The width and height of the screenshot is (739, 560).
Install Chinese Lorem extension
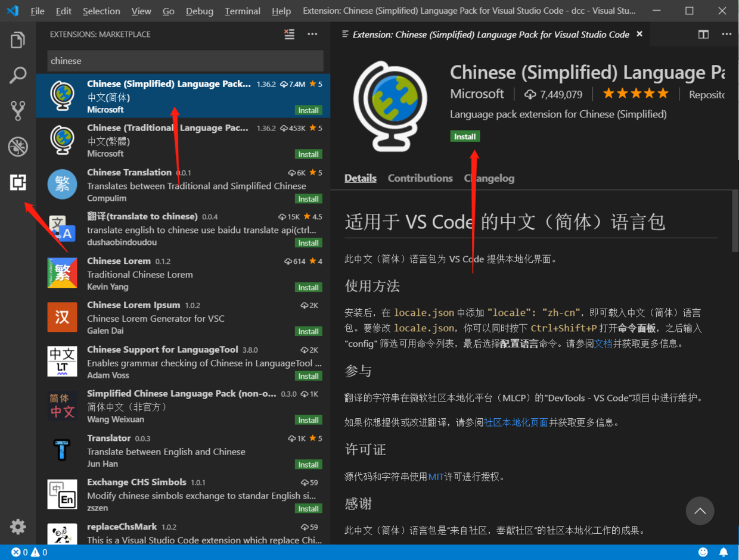[309, 287]
